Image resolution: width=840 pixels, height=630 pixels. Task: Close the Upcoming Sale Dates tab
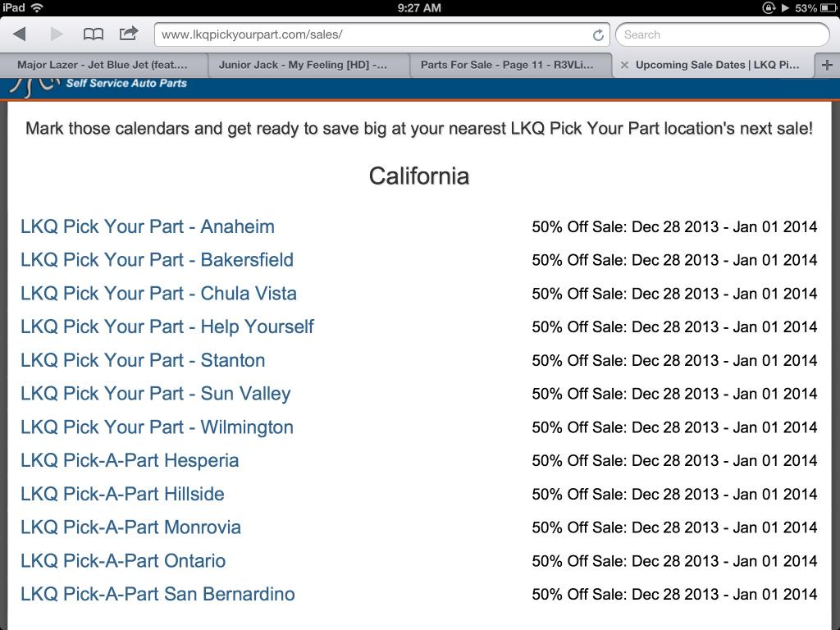coord(624,65)
